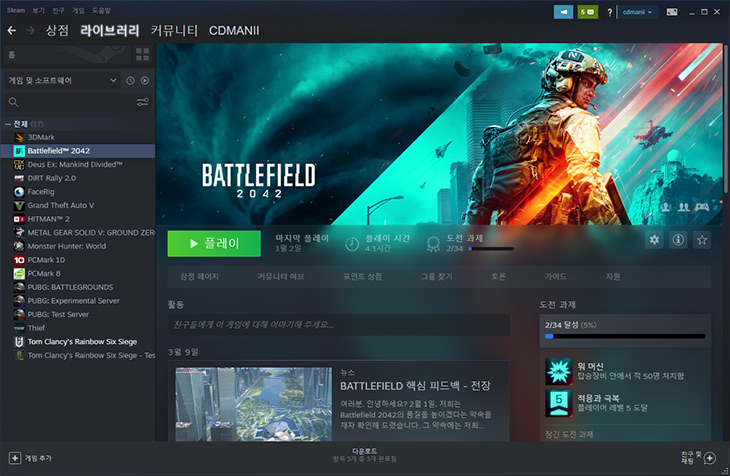Click the green 플레이 button

click(214, 244)
